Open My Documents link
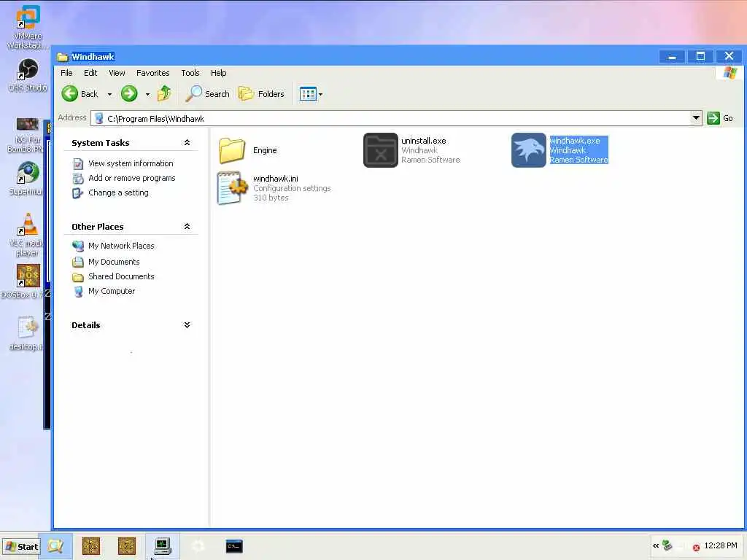Viewport: 747px width, 560px height. (114, 262)
